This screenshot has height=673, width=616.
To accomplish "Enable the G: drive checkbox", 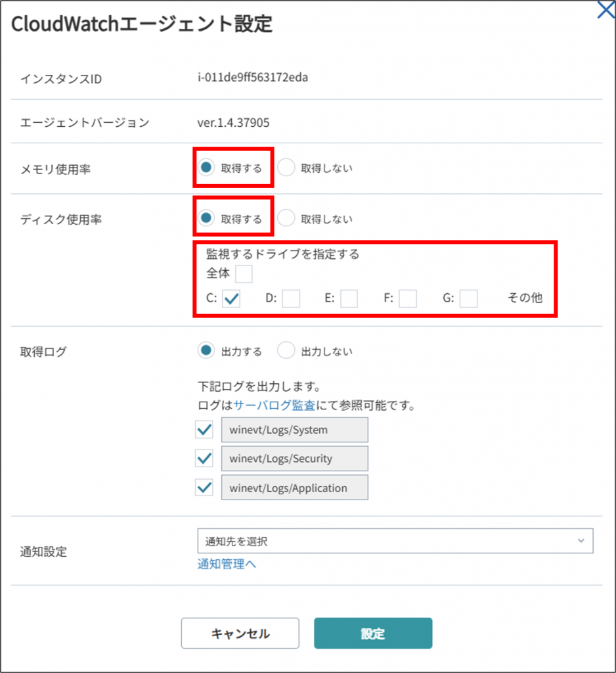I will (468, 298).
